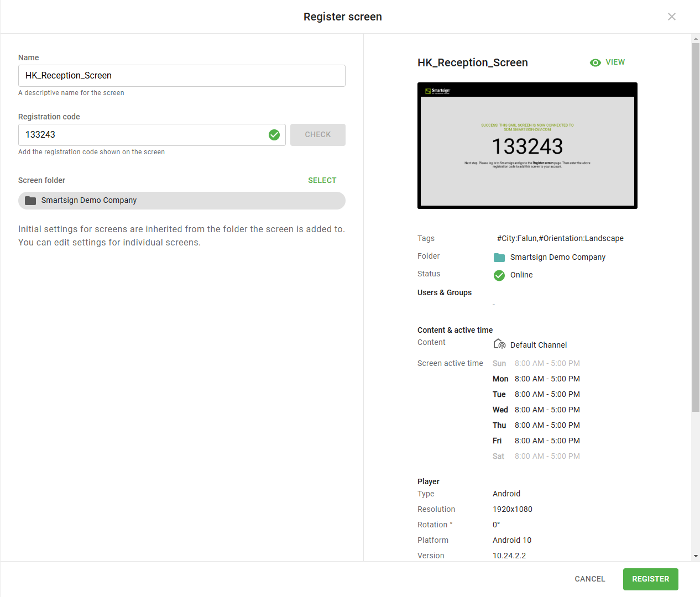
Task: Click the Register screen dialog title
Action: pos(343,17)
